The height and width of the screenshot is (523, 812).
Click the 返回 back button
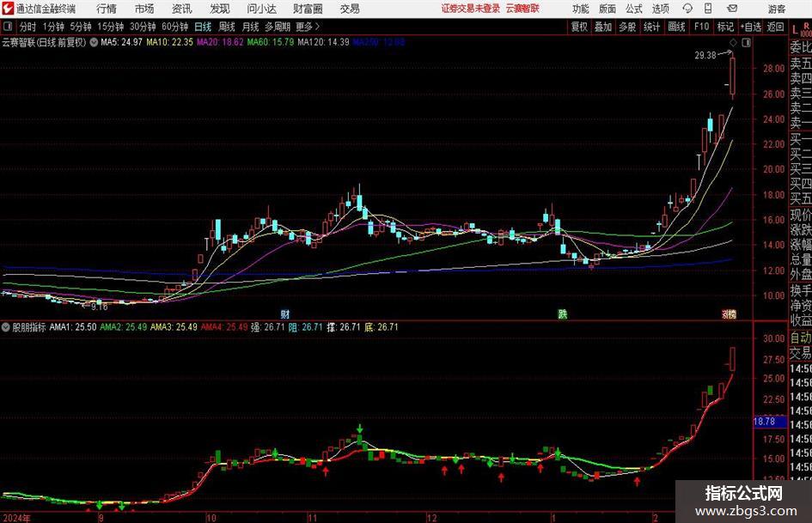point(775,27)
